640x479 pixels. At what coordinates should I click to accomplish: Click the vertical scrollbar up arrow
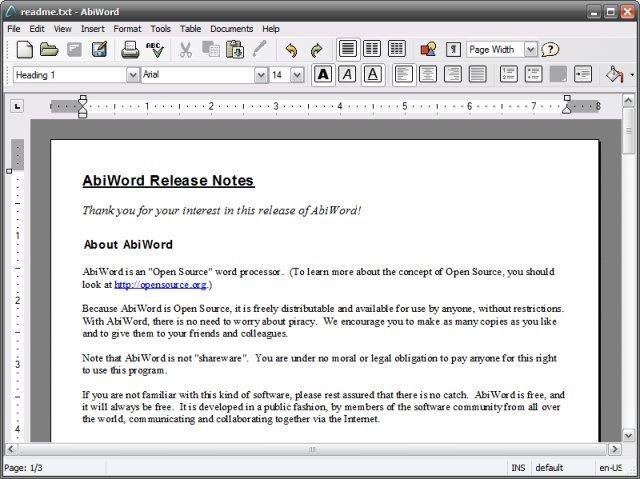click(x=628, y=100)
